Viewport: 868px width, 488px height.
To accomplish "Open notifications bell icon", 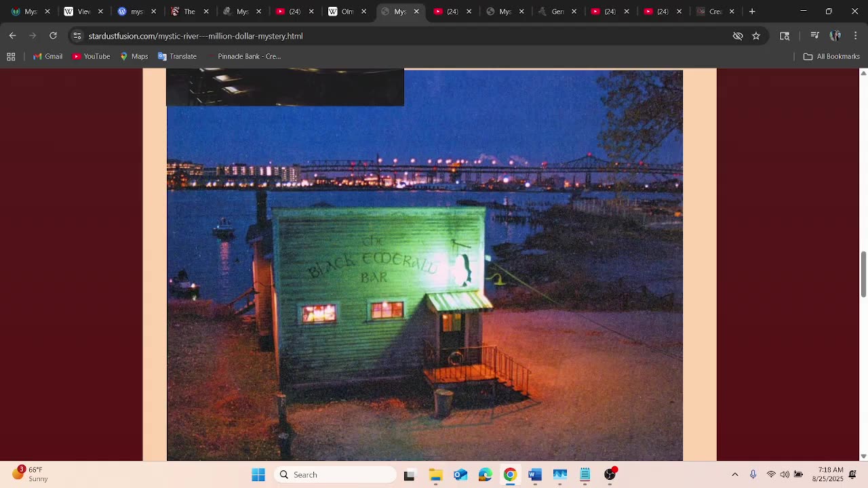I will (853, 474).
